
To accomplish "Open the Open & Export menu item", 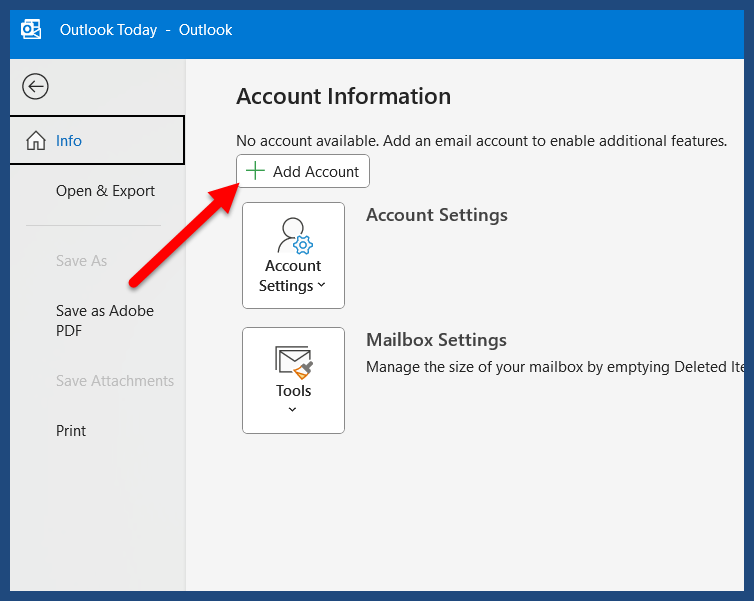I will (x=105, y=191).
